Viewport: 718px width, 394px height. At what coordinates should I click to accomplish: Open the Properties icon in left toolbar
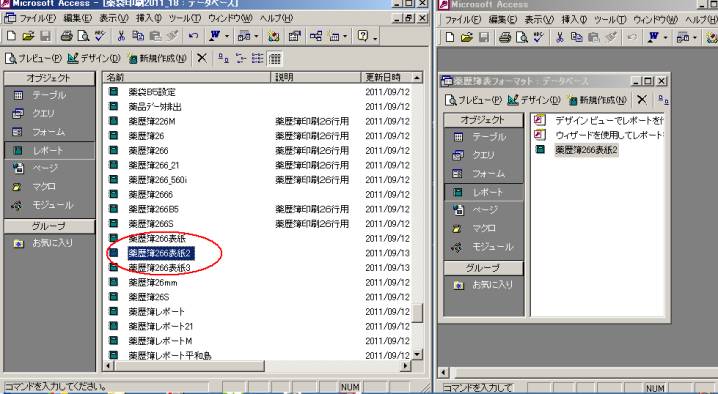294,36
